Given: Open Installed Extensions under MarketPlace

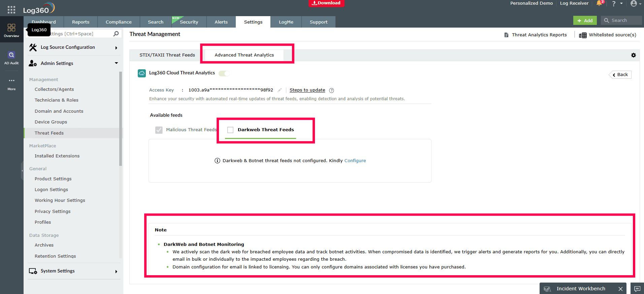Looking at the screenshot, I should [57, 156].
